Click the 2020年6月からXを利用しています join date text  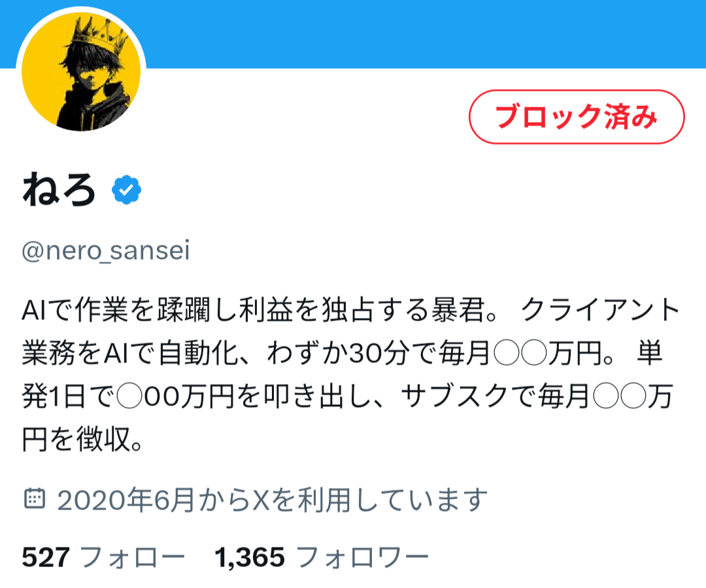[x=273, y=500]
